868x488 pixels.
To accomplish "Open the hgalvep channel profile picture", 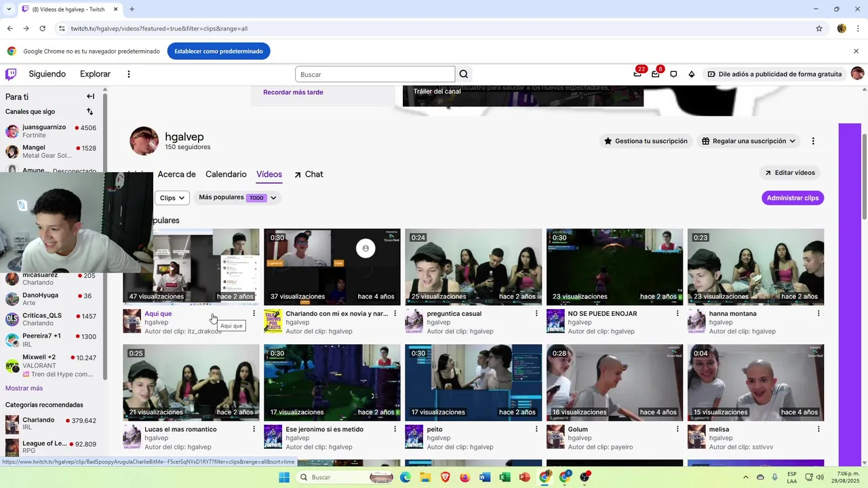I will (x=144, y=140).
